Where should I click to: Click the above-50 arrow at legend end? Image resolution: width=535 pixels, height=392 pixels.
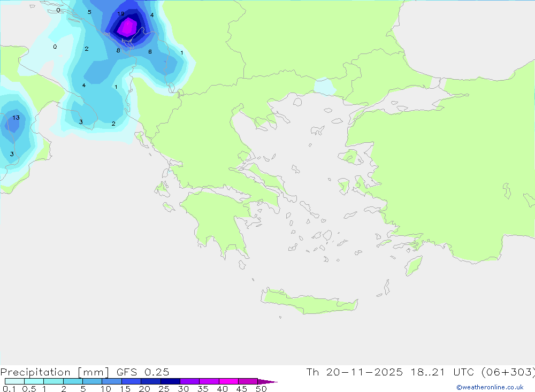pyautogui.click(x=267, y=381)
